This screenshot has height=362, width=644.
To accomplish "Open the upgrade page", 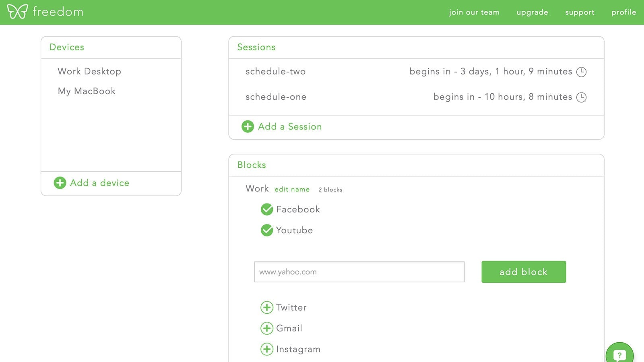I will coord(532,12).
